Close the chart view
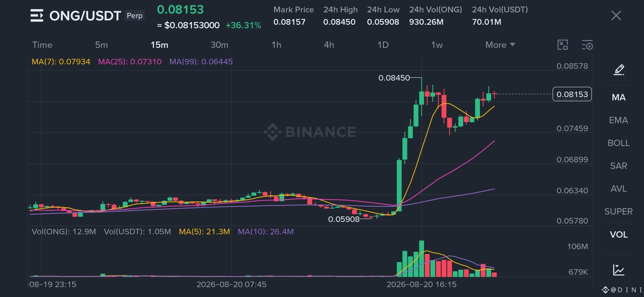Image resolution: width=644 pixels, height=297 pixels. [616, 15]
